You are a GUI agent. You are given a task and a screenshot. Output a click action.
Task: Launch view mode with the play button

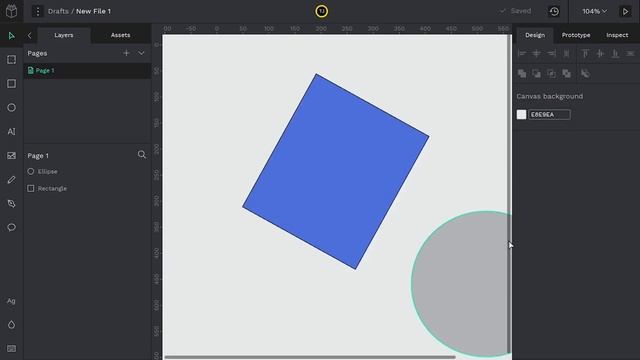point(625,11)
